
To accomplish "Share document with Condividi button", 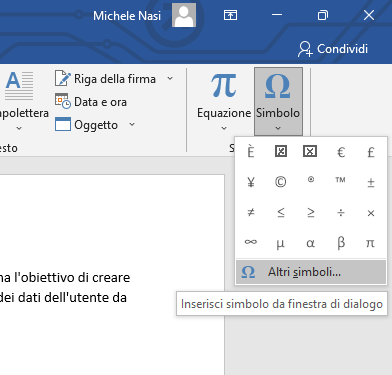I will pyautogui.click(x=333, y=49).
